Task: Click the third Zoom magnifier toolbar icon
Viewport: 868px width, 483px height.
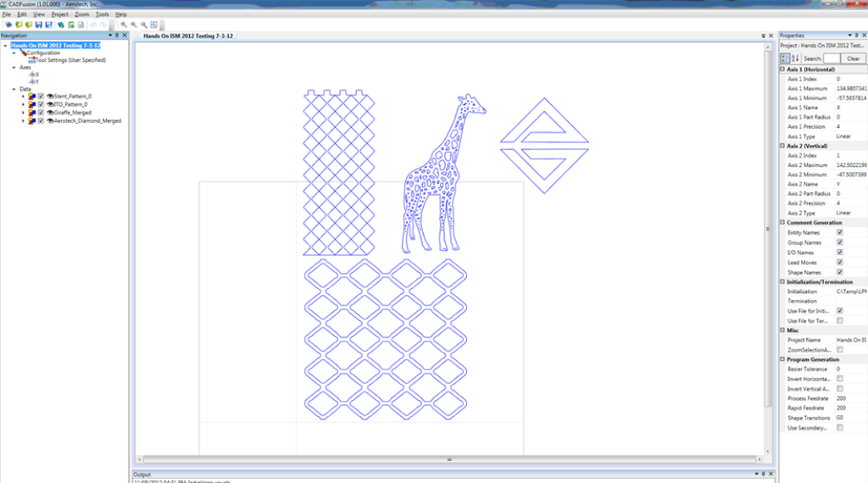Action: (144, 25)
